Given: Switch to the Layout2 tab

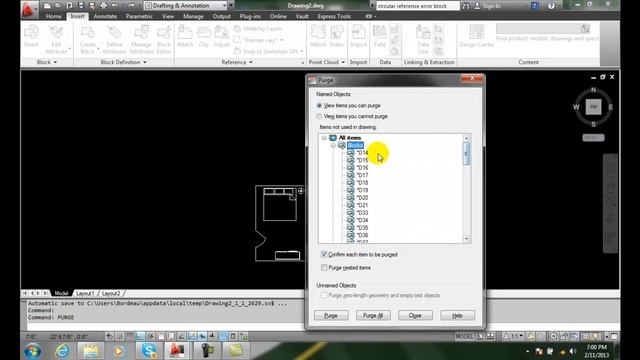Looking at the screenshot, I should pos(111,293).
